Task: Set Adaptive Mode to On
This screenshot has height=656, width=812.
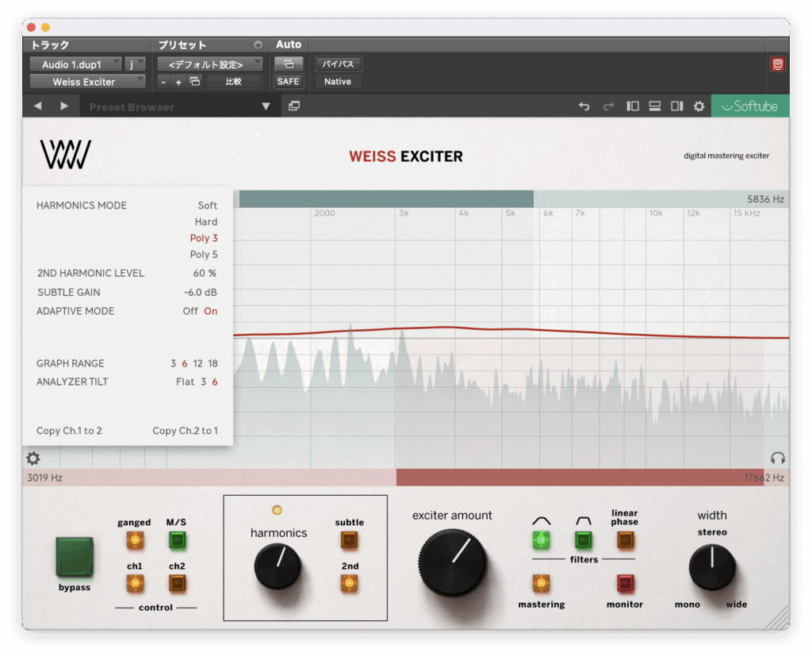Action: coord(210,311)
